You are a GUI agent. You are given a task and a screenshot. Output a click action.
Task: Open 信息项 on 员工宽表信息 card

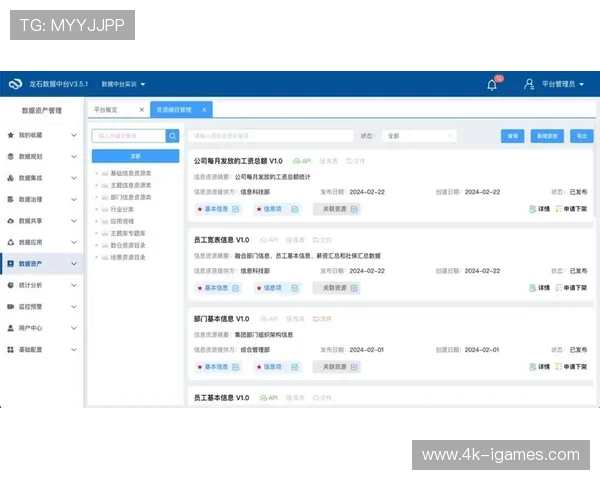pos(277,288)
